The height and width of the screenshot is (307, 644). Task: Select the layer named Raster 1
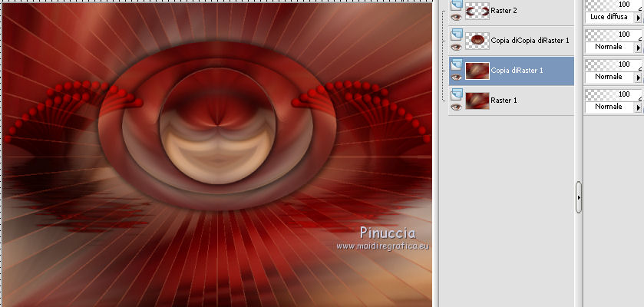point(504,101)
